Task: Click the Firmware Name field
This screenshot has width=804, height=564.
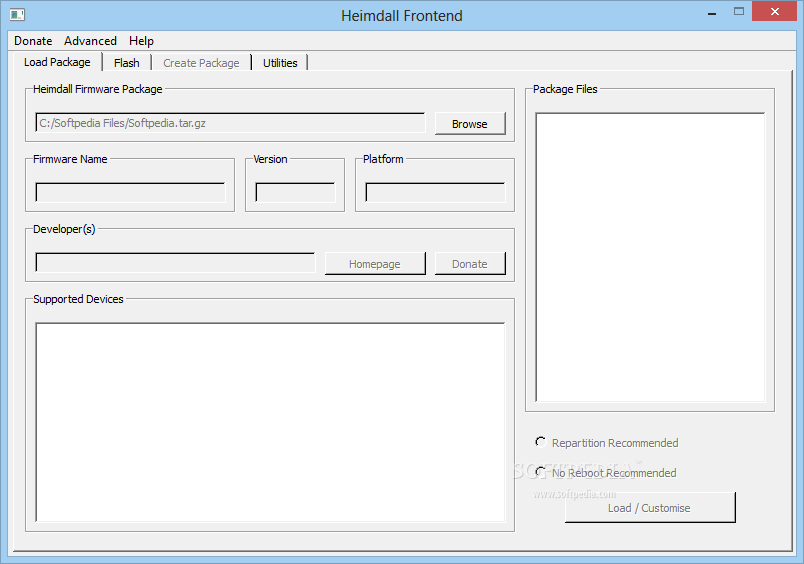Action: point(130,193)
